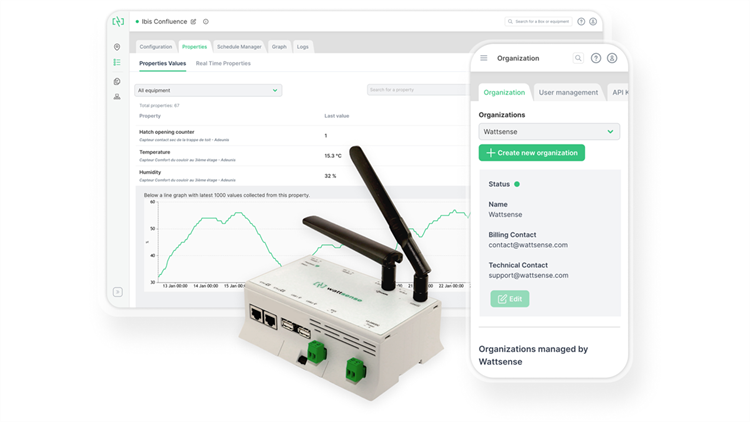This screenshot has height=422, width=750.
Task: Click the 32 % last value
Action: tap(330, 176)
